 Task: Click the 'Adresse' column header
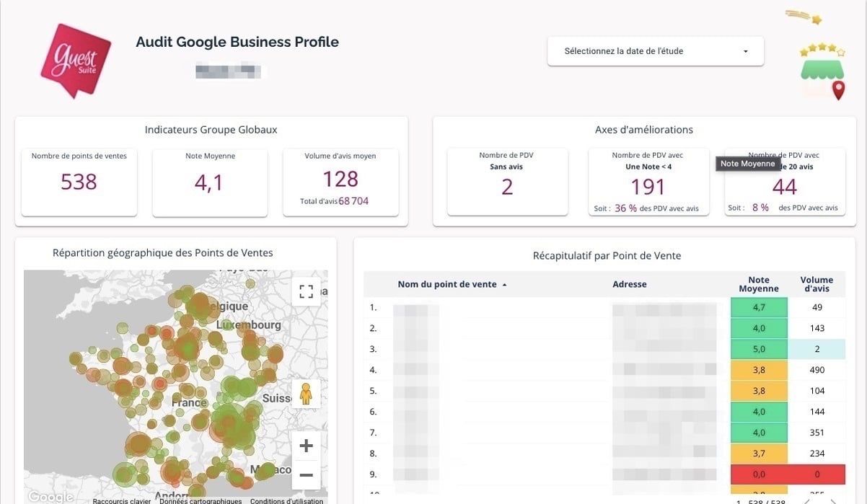tap(630, 284)
